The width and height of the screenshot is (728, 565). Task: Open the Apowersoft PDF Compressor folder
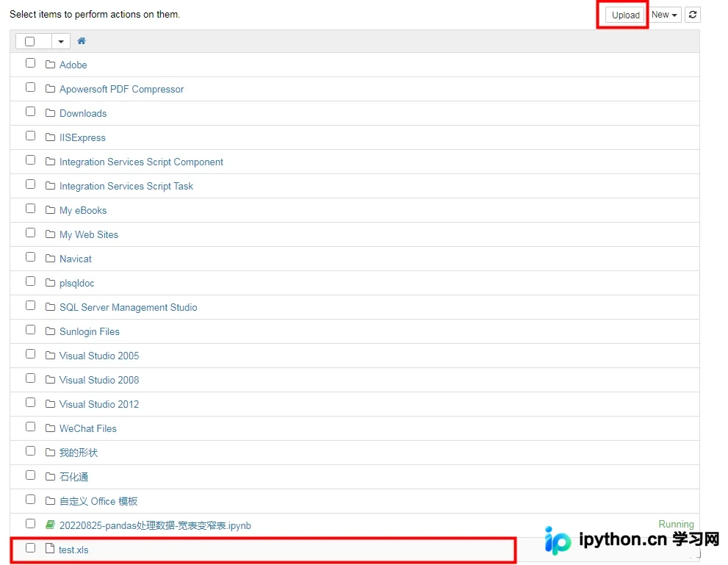122,89
